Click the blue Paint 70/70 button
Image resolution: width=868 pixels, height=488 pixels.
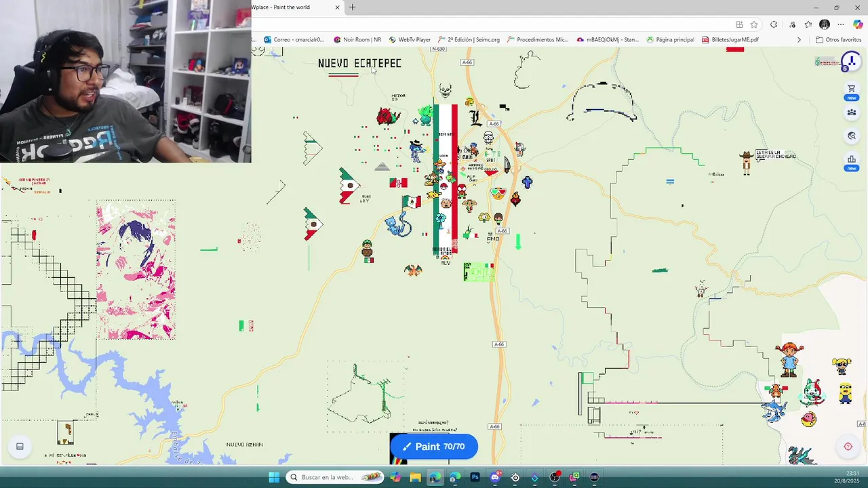[x=434, y=447]
